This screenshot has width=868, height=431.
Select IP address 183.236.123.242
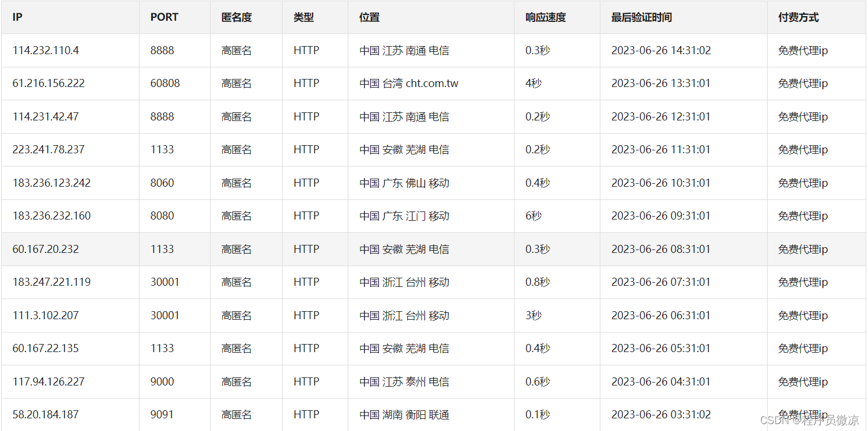pos(51,183)
